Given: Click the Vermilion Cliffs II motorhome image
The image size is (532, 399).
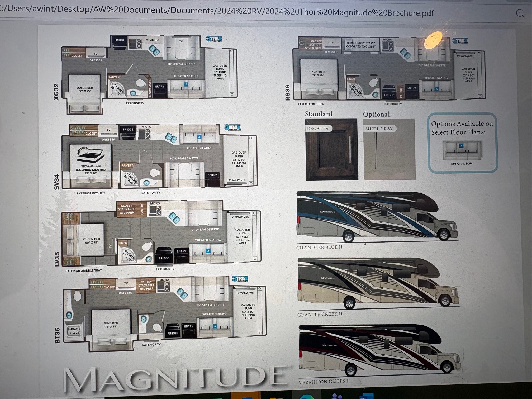Looking at the screenshot, I should [379, 350].
